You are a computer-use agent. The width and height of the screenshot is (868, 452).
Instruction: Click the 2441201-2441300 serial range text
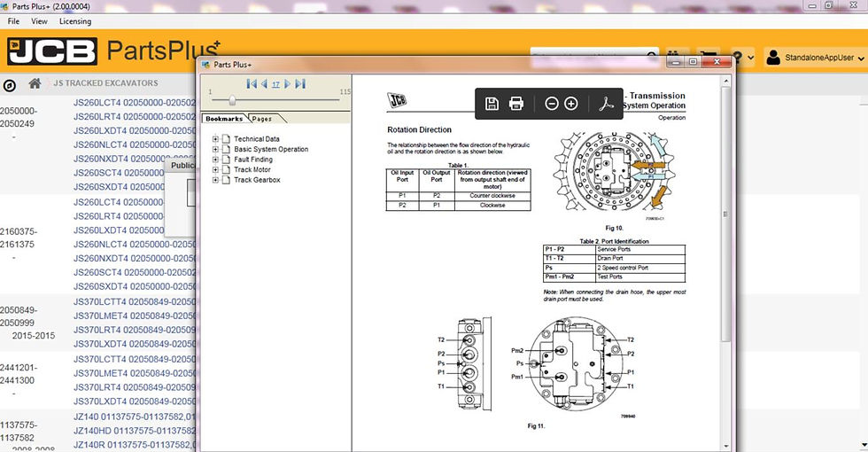(18, 374)
